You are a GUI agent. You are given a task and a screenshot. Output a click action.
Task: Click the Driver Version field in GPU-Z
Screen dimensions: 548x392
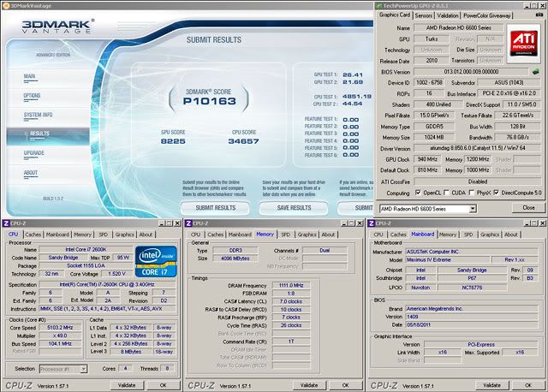pos(477,148)
